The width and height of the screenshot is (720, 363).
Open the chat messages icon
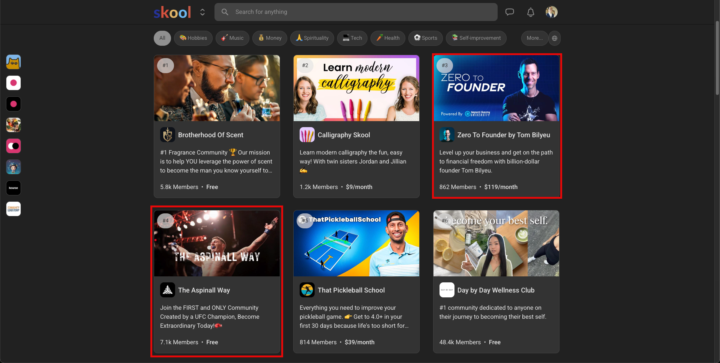coord(509,12)
